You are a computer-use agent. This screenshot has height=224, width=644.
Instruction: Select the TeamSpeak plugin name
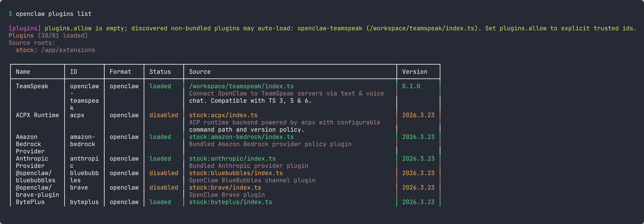click(x=32, y=86)
